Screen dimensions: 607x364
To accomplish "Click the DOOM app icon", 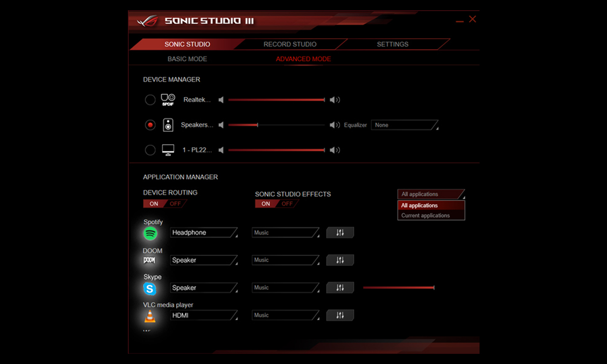I will [x=149, y=260].
